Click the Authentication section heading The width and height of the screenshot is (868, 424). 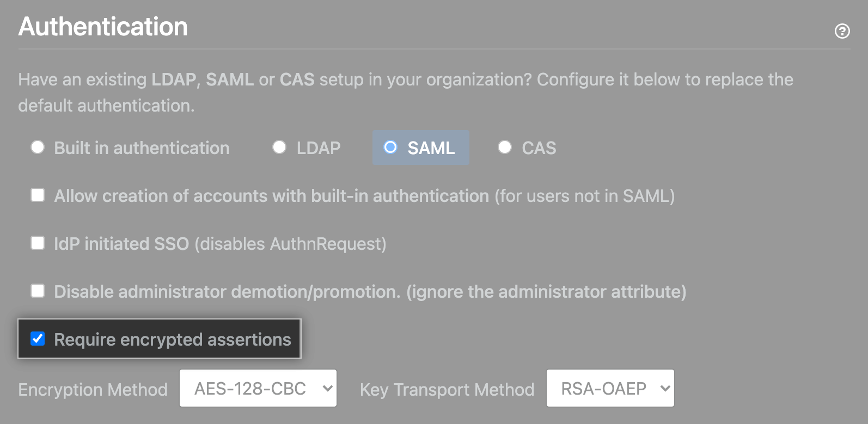pos(103,27)
